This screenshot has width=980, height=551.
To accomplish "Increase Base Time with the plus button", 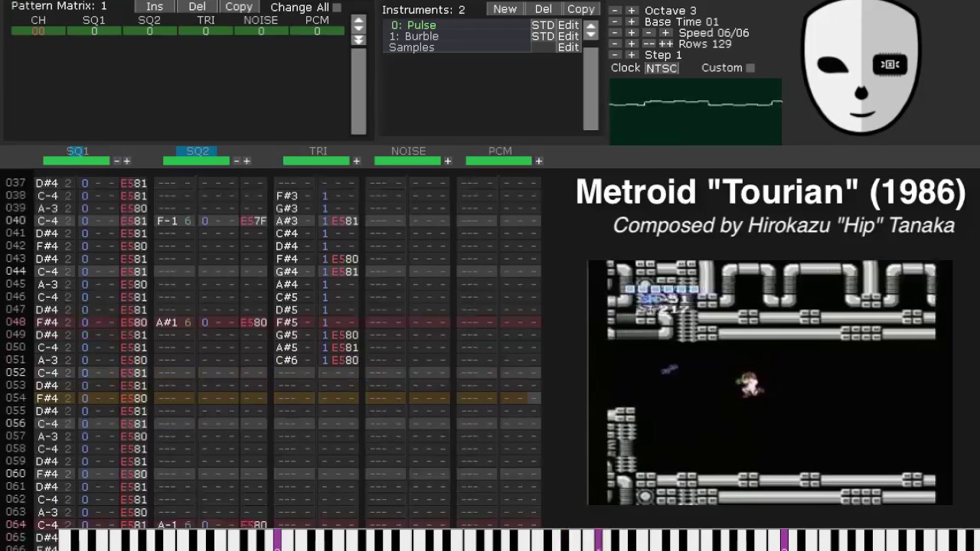I will (632, 22).
